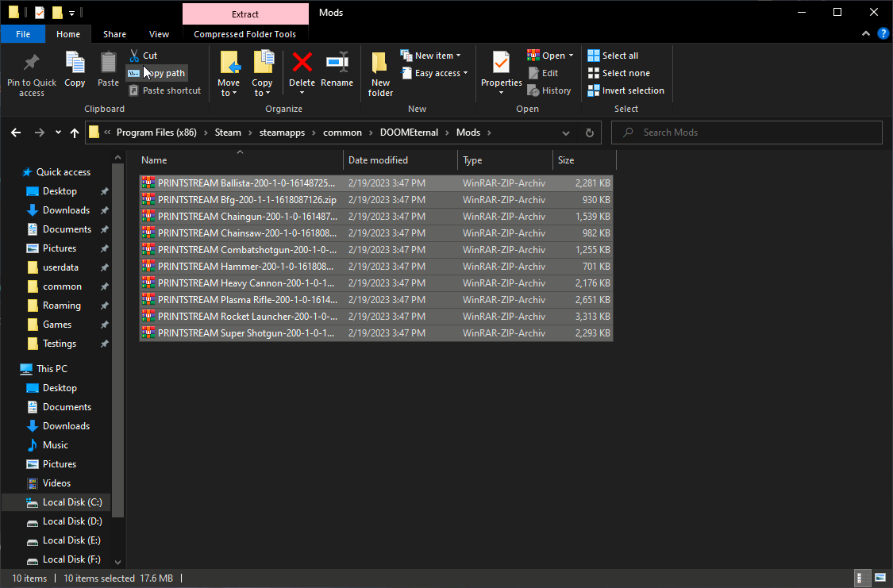Expand the New item dropdown
This screenshot has height=588, width=893.
459,56
